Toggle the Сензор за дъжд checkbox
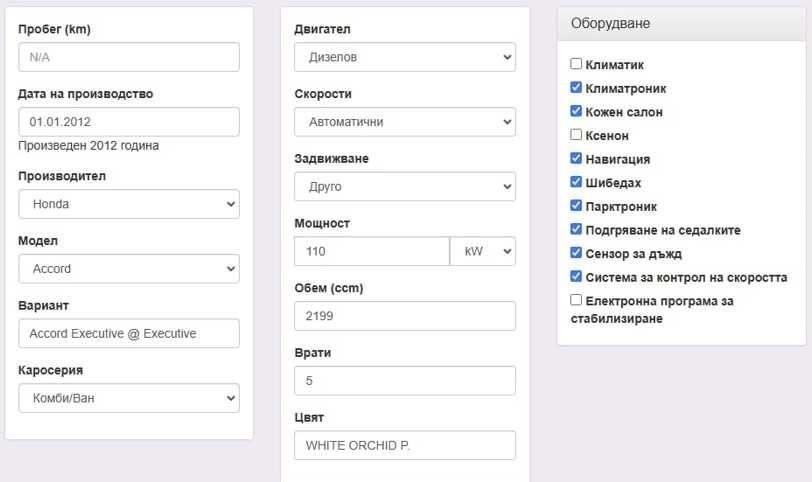 (576, 253)
